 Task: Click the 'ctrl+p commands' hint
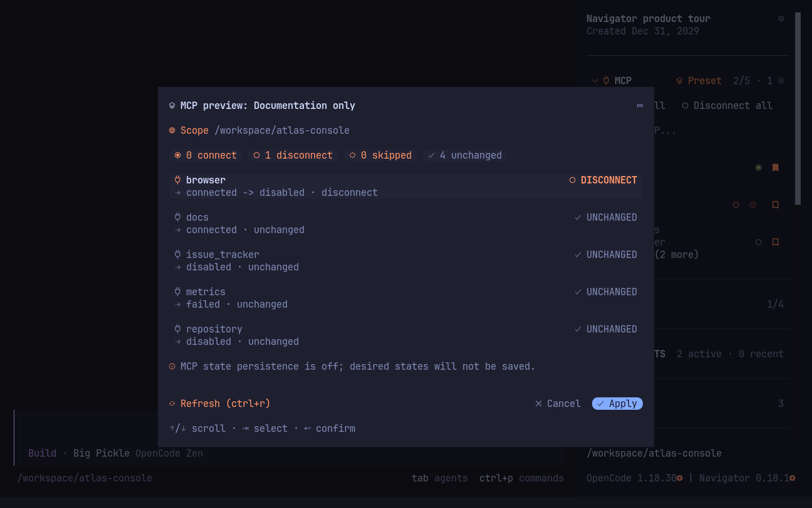tap(522, 478)
